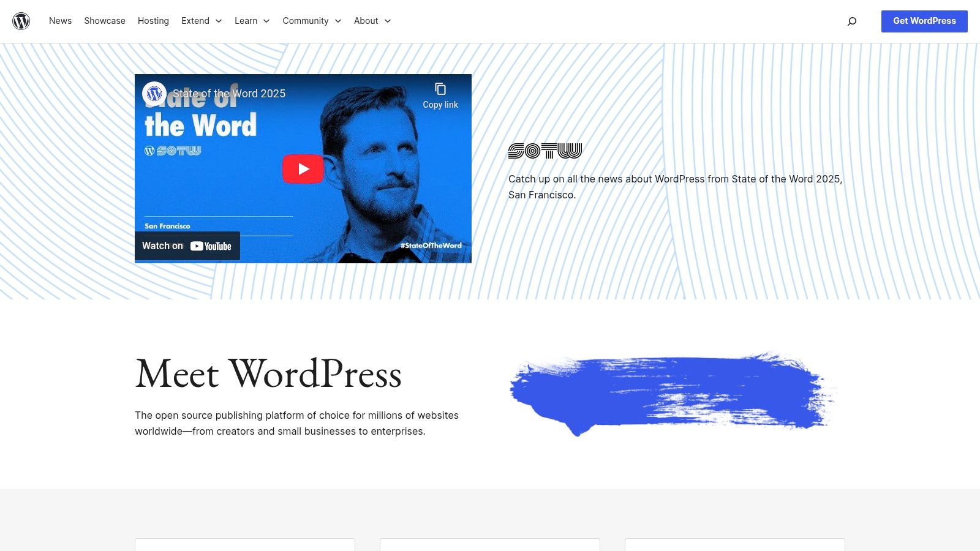
Task: Click the SOTW logo graphic
Action: click(x=545, y=151)
